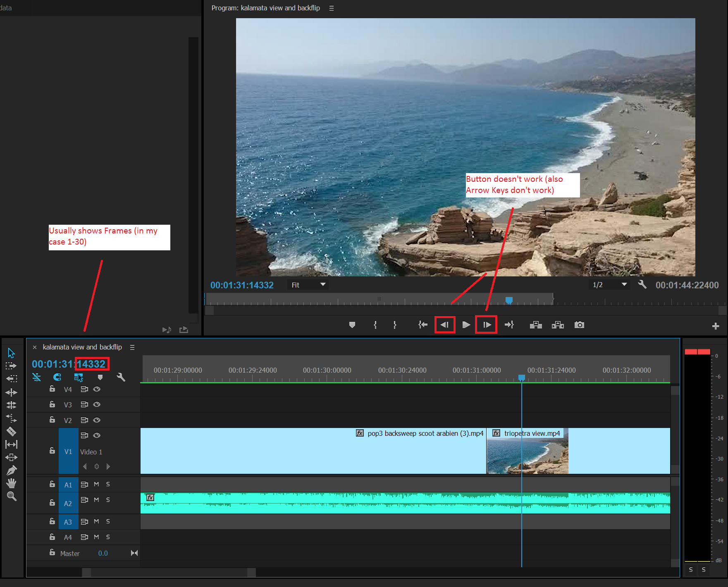This screenshot has height=587, width=728.
Task: Choose the Hand tool
Action: pyautogui.click(x=12, y=483)
